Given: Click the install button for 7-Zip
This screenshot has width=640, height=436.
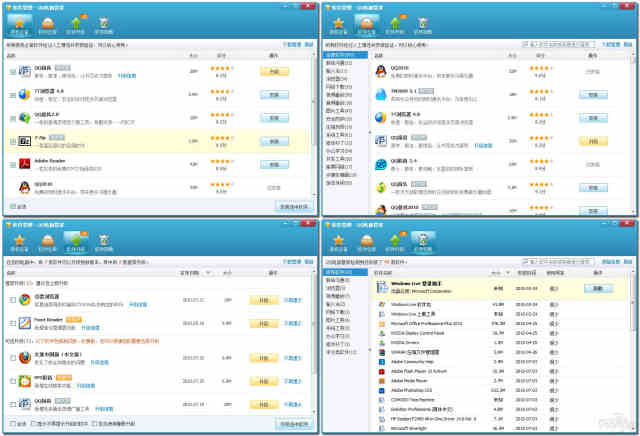Looking at the screenshot, I should (x=274, y=141).
